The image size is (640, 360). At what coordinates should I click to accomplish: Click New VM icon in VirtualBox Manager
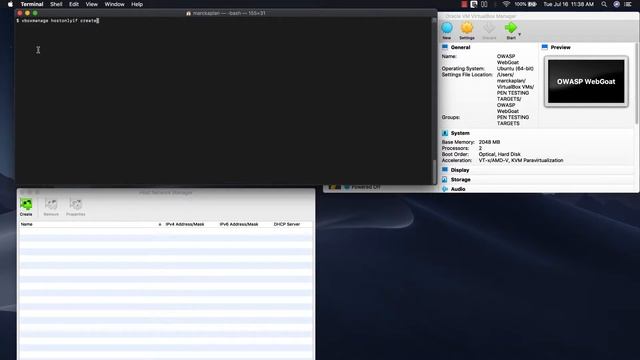[447, 31]
